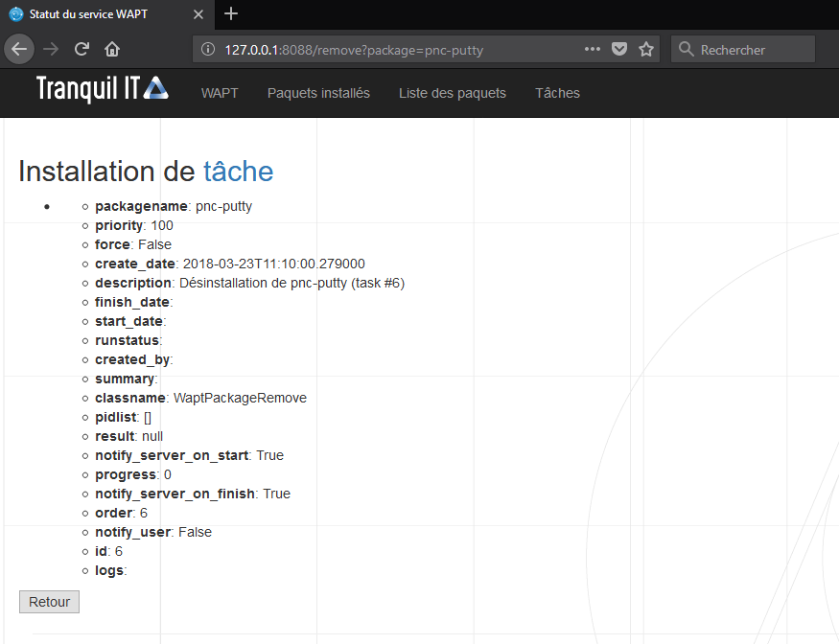This screenshot has width=839, height=644.
Task: Click the start_date label
Action: (130, 321)
